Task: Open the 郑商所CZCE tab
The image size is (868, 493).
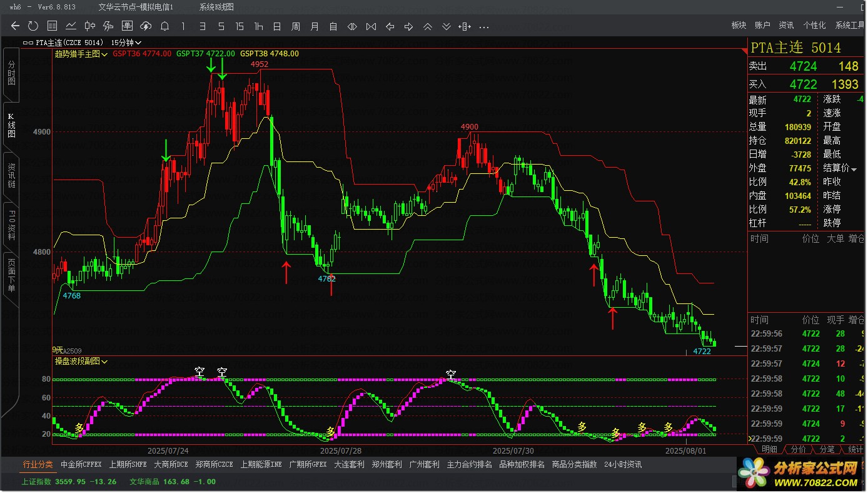Action: point(214,465)
